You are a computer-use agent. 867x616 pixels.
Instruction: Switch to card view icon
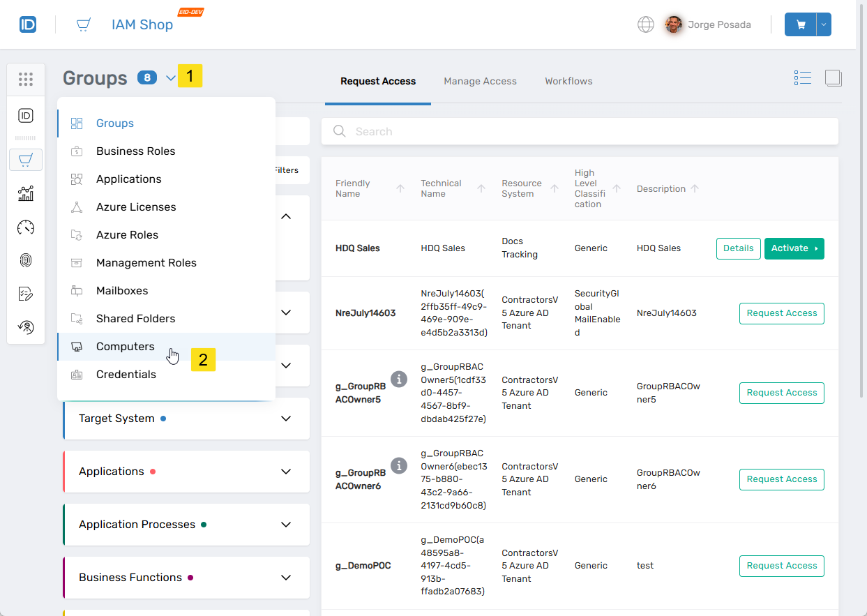[834, 78]
